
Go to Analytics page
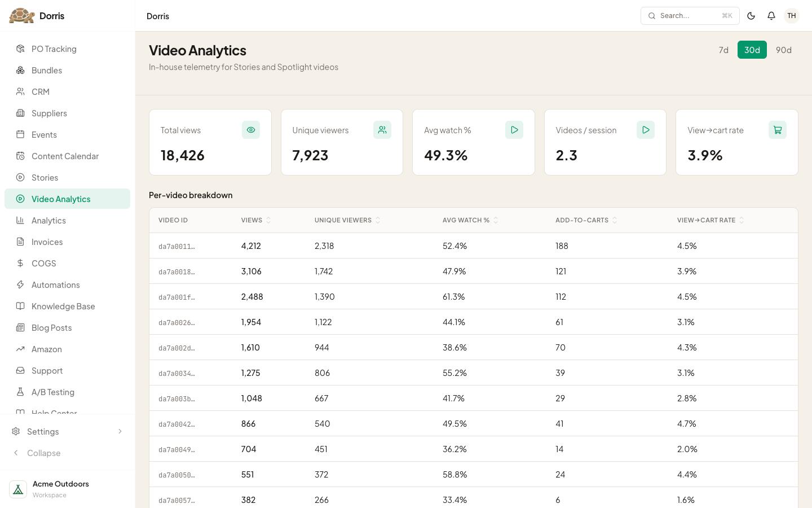(x=68, y=221)
